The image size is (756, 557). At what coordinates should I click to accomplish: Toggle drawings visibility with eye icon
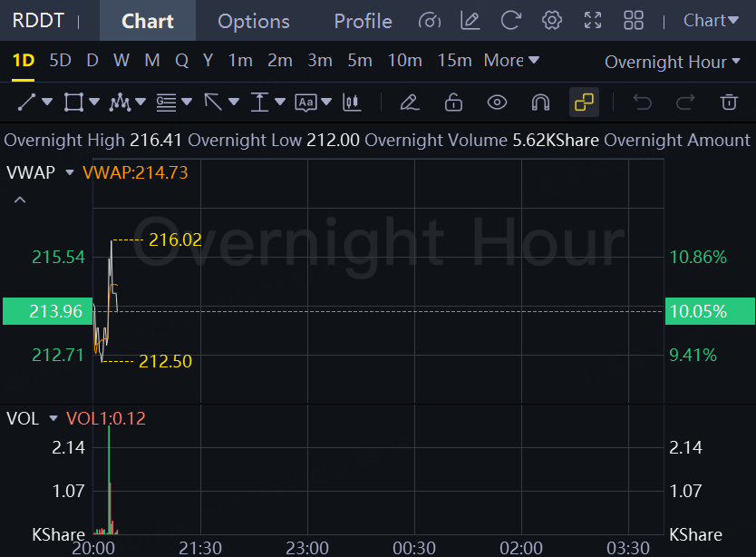pos(497,103)
